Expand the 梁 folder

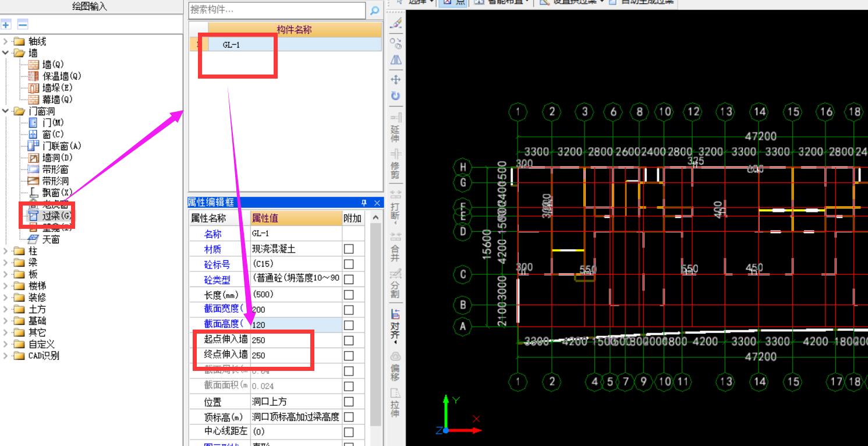(5, 263)
